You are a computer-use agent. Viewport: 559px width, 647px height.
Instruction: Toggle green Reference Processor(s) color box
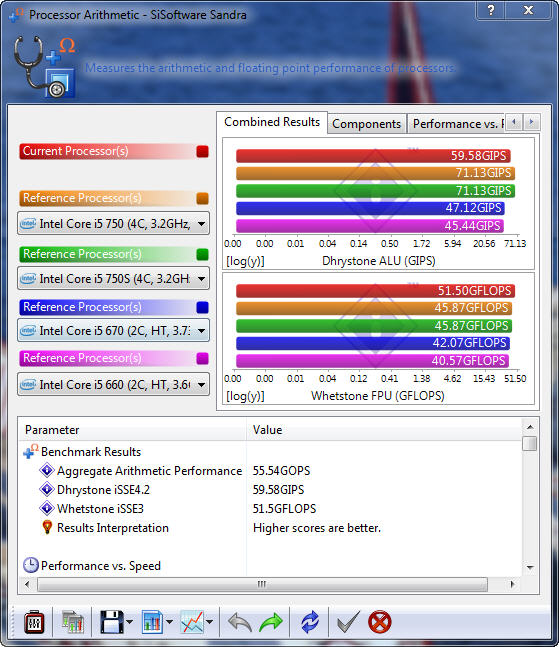(202, 254)
